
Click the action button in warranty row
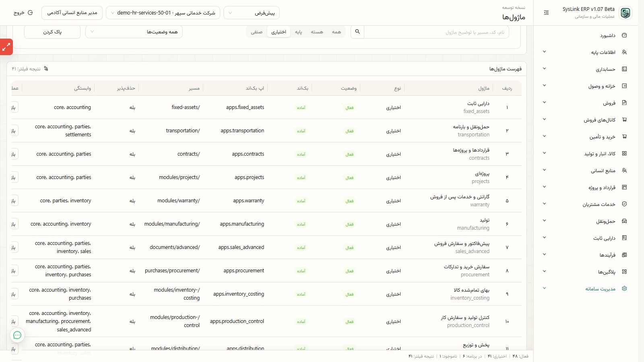coord(14,201)
